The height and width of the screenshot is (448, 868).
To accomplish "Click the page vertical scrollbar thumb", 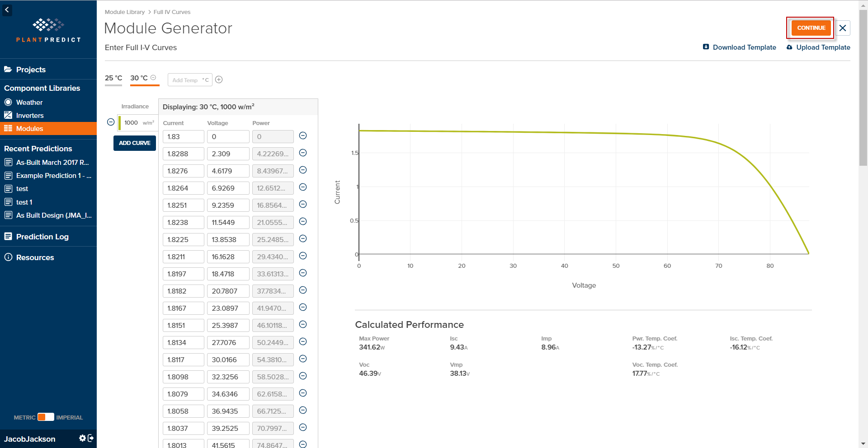I will tap(863, 88).
